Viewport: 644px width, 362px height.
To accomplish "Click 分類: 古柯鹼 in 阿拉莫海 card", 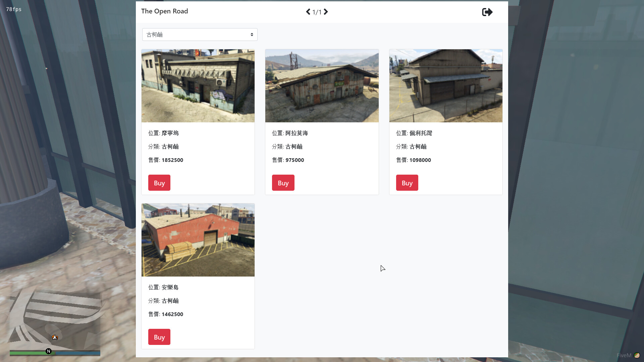I will tap(287, 146).
